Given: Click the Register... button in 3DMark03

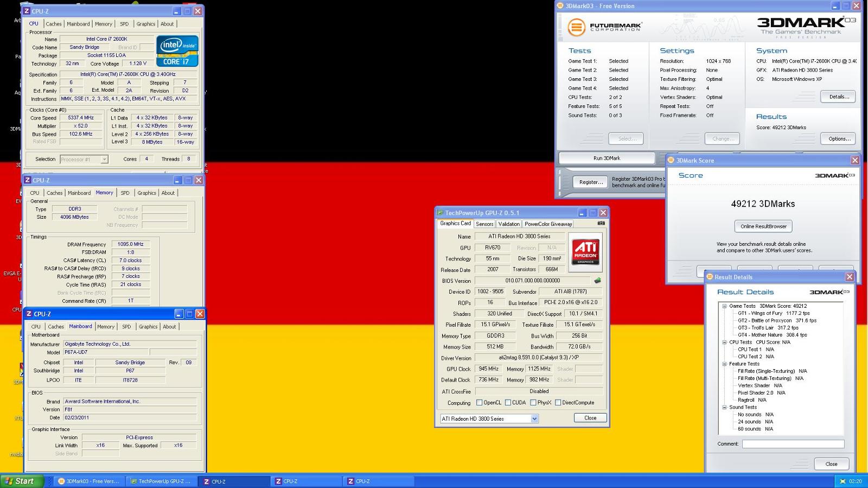Looking at the screenshot, I should [x=591, y=182].
